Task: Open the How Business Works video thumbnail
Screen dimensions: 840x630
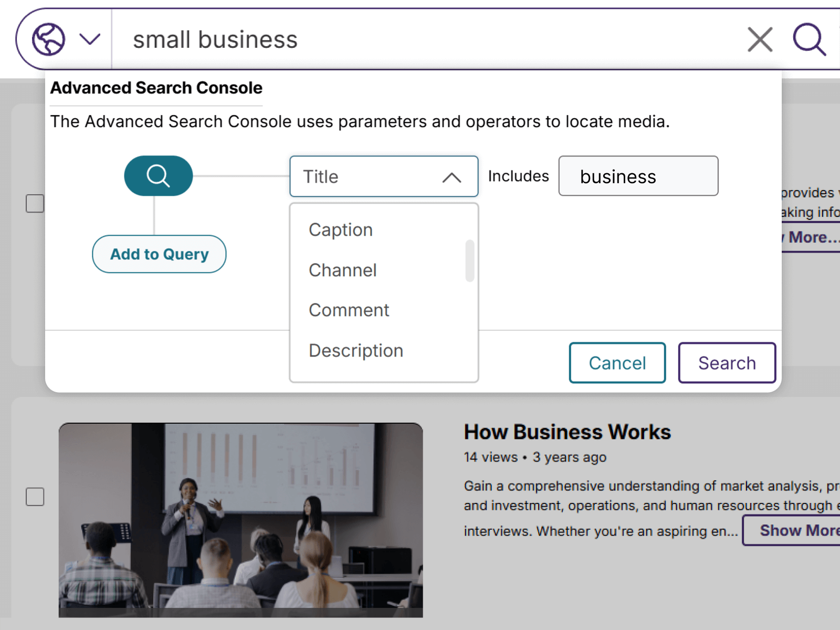Action: tap(240, 520)
